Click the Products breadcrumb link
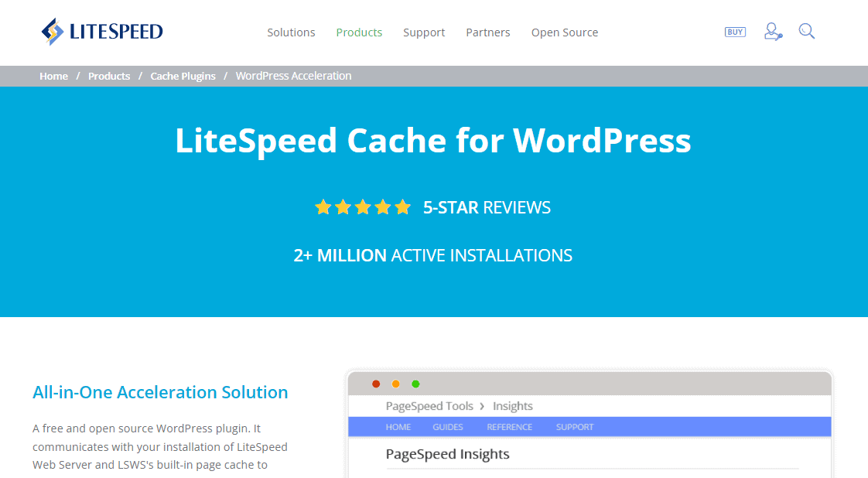The image size is (868, 478). tap(109, 76)
